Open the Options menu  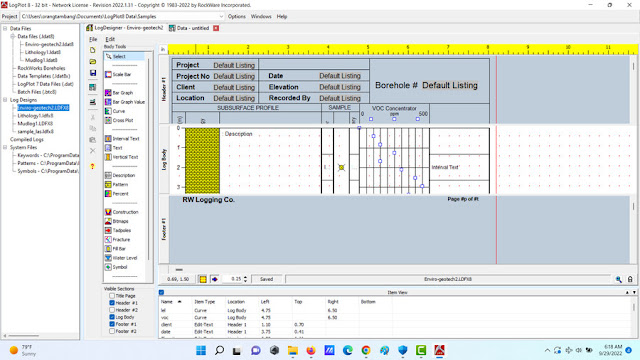[x=237, y=16]
